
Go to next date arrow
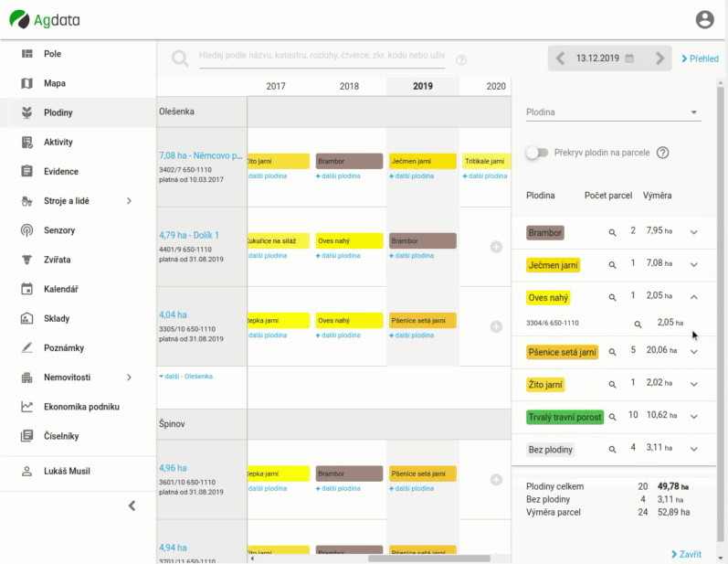tap(659, 59)
